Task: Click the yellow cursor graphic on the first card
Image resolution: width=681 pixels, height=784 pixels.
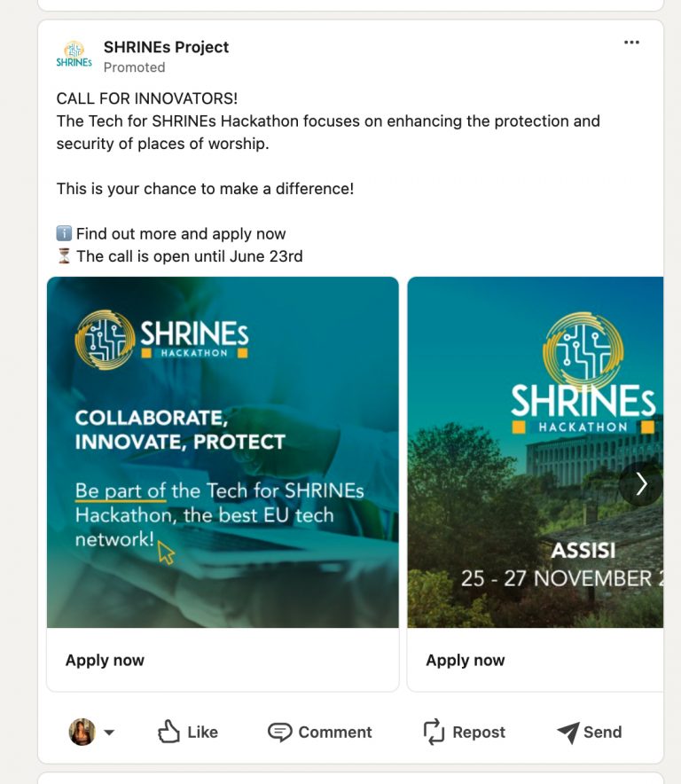Action: [x=165, y=553]
